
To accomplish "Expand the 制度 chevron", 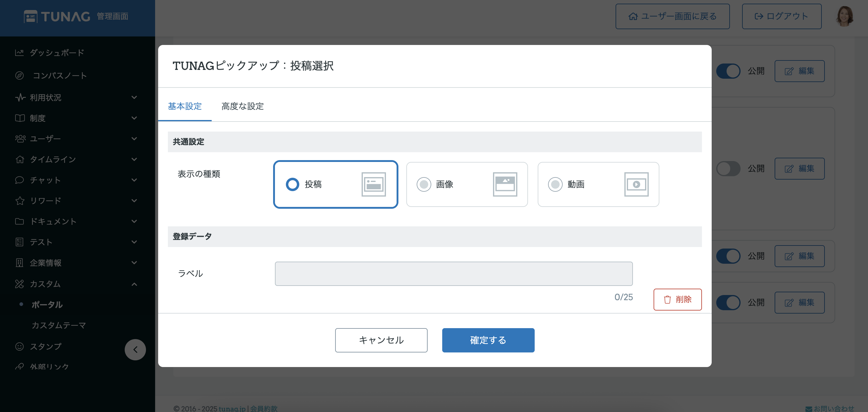I will pos(134,118).
